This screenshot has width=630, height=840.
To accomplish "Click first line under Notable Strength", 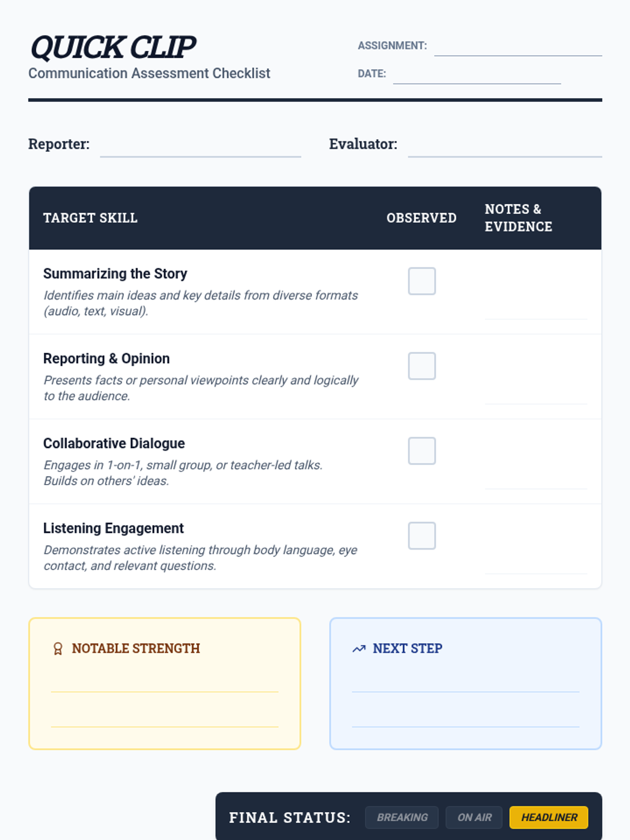I will [164, 684].
